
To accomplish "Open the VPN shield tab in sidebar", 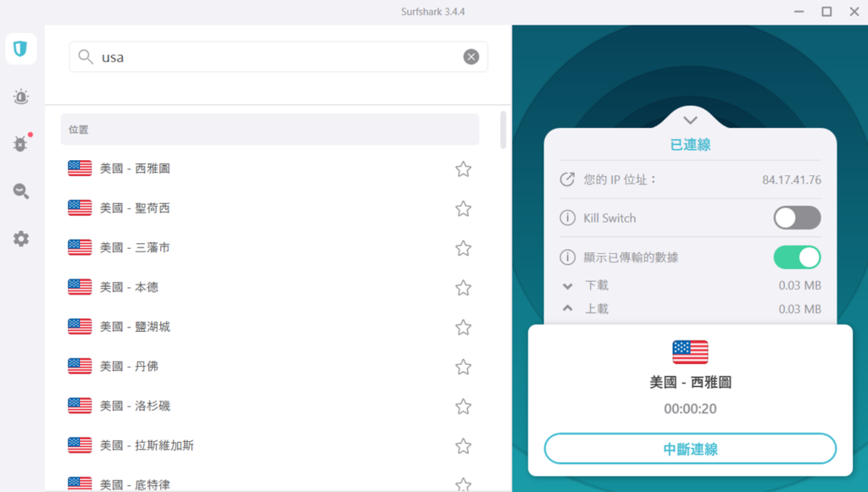I will pyautogui.click(x=21, y=48).
